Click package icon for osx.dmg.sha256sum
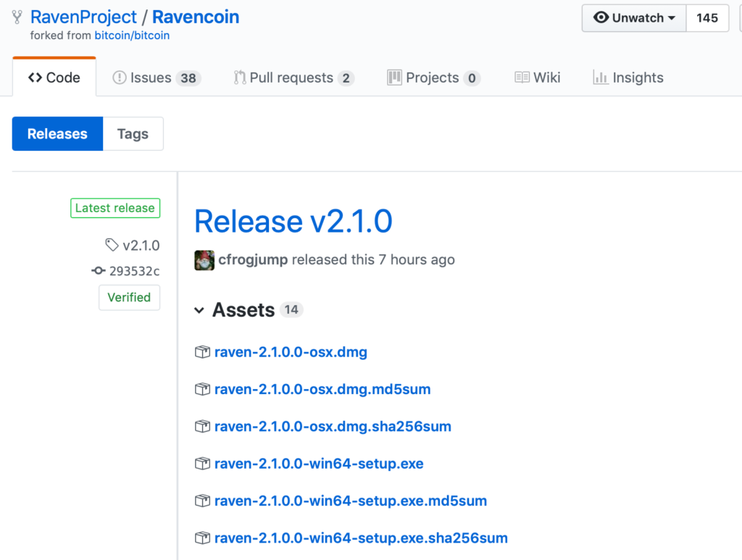Image resolution: width=742 pixels, height=560 pixels. 202,426
